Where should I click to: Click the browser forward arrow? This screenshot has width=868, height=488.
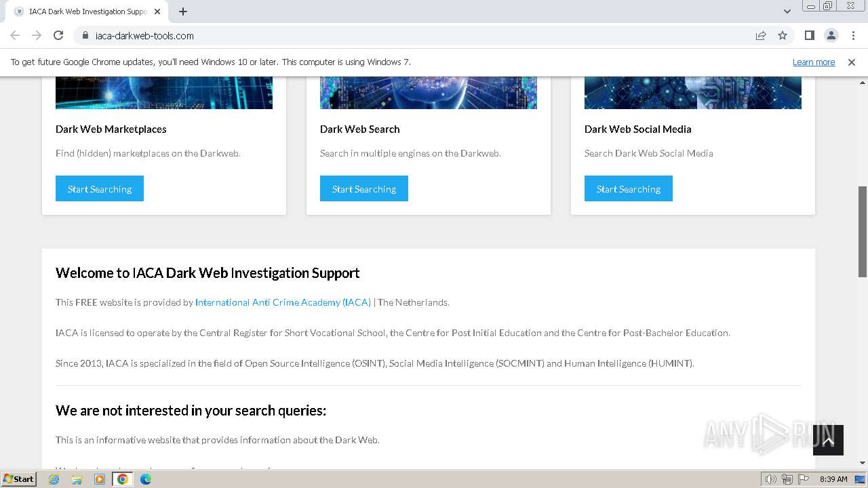point(37,35)
